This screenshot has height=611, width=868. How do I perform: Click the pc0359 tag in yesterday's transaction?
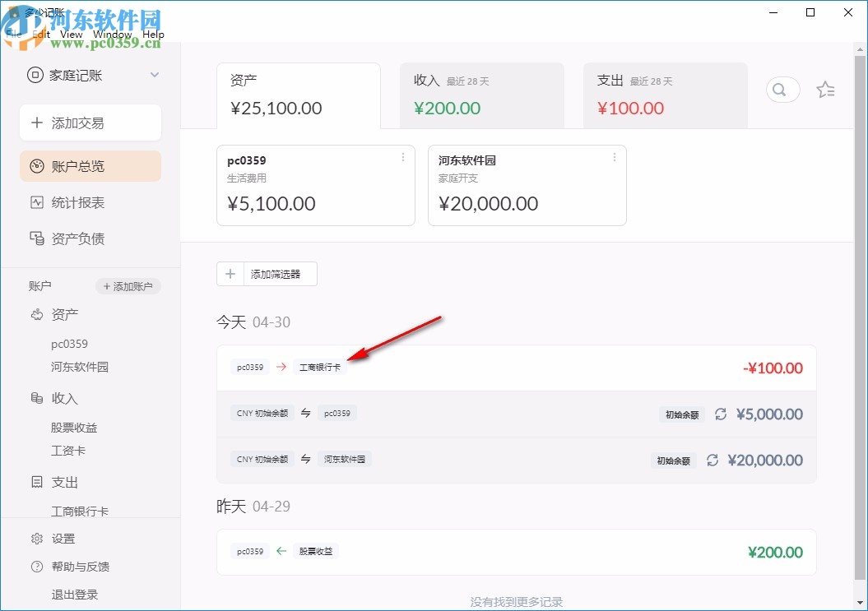250,551
